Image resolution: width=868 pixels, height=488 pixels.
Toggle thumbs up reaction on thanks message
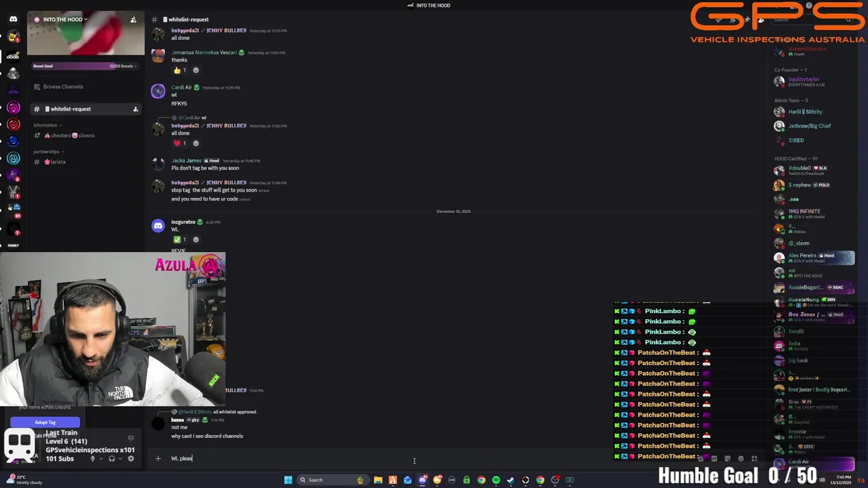tap(180, 70)
